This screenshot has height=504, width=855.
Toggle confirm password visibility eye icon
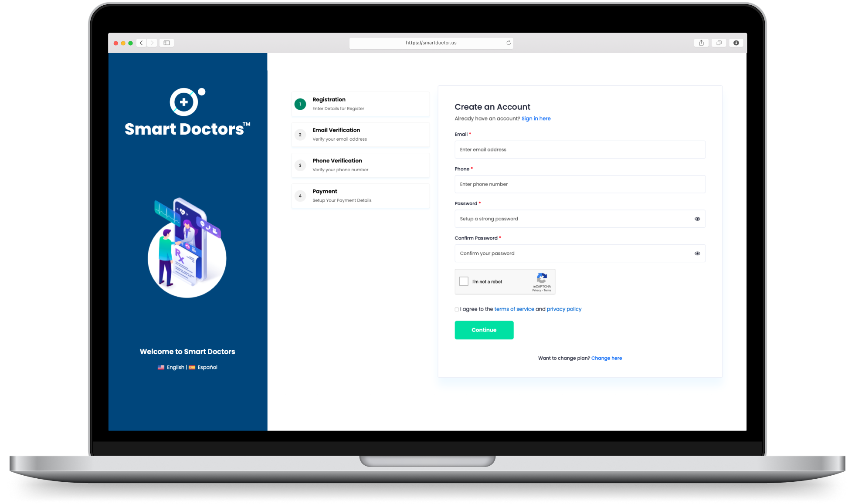point(697,253)
